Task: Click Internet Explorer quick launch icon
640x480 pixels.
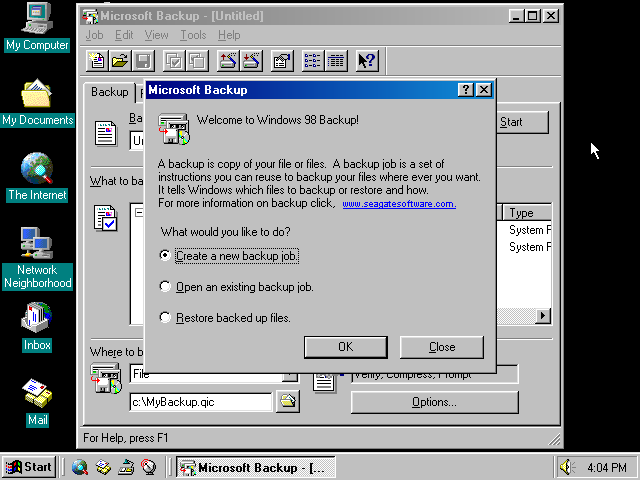Action: click(80, 467)
